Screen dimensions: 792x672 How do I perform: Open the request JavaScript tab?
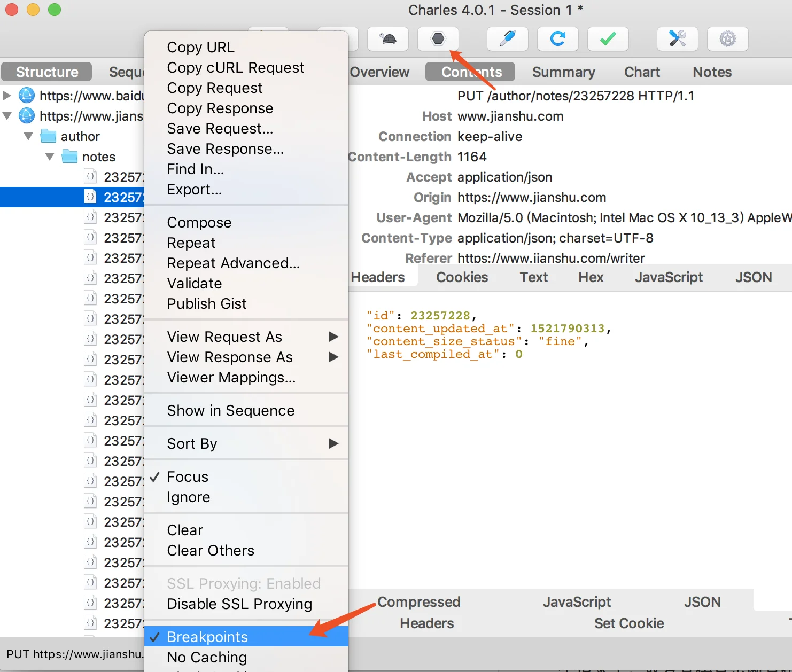tap(669, 277)
